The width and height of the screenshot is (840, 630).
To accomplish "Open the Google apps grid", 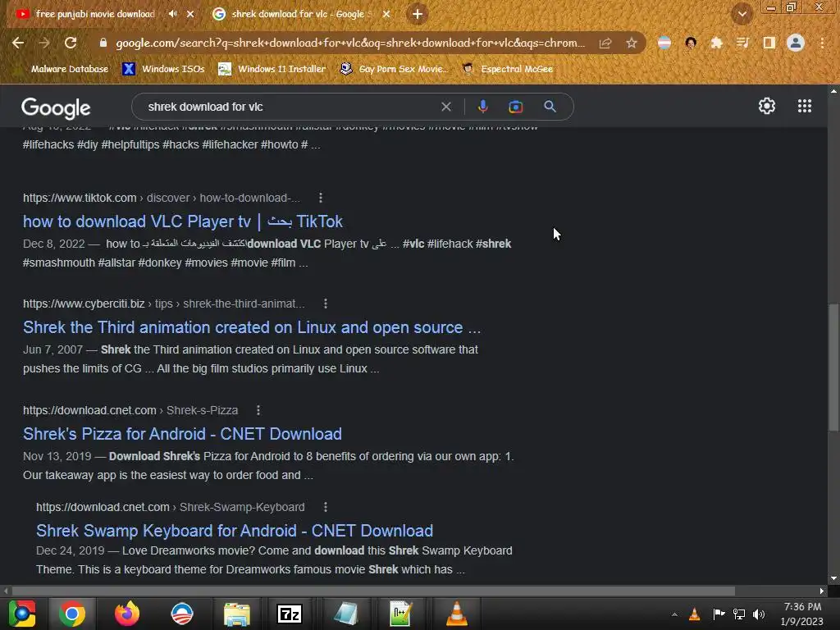I will (x=804, y=106).
